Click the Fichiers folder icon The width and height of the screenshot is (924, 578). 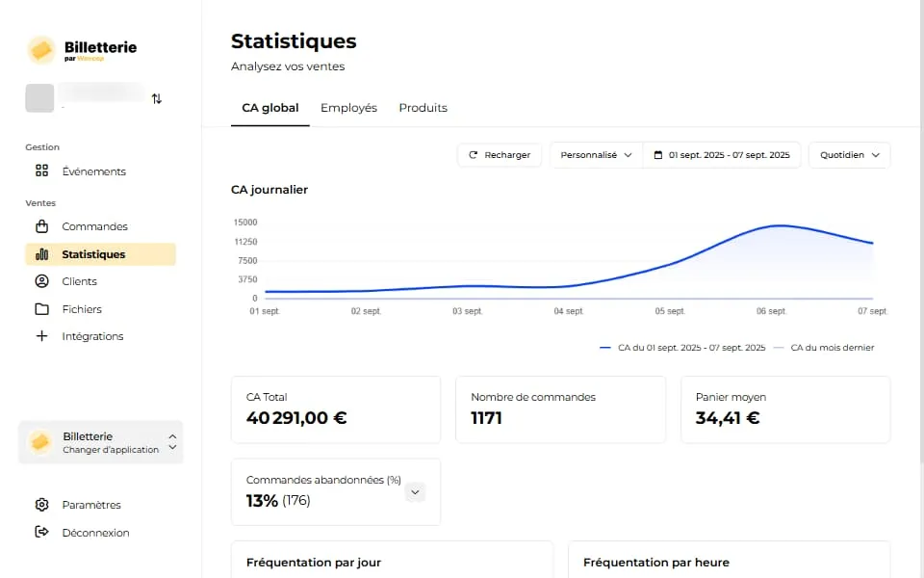point(41,309)
